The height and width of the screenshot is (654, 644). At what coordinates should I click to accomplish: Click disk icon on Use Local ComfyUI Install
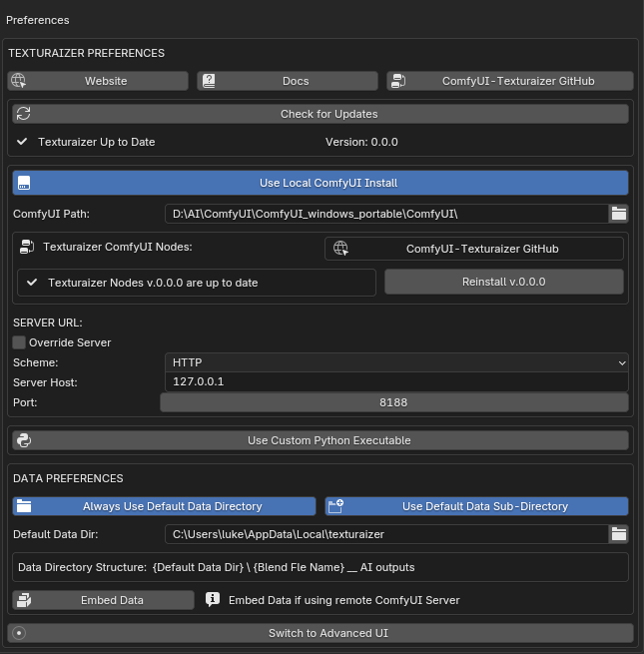[x=24, y=183]
